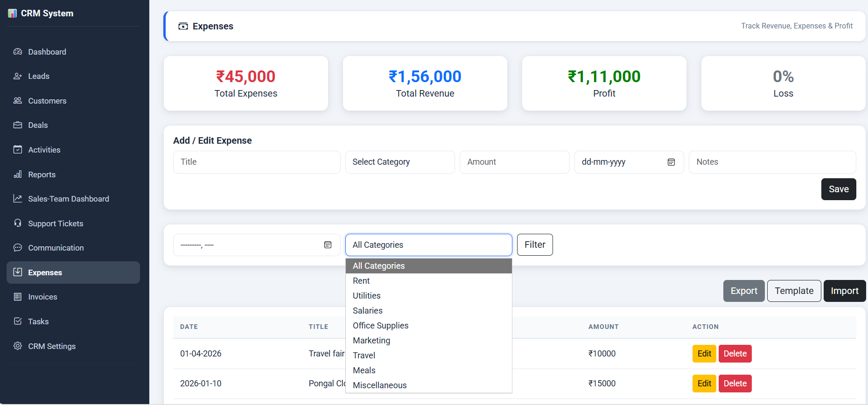Click the Activities calendar icon
The height and width of the screenshot is (405, 868).
click(18, 150)
